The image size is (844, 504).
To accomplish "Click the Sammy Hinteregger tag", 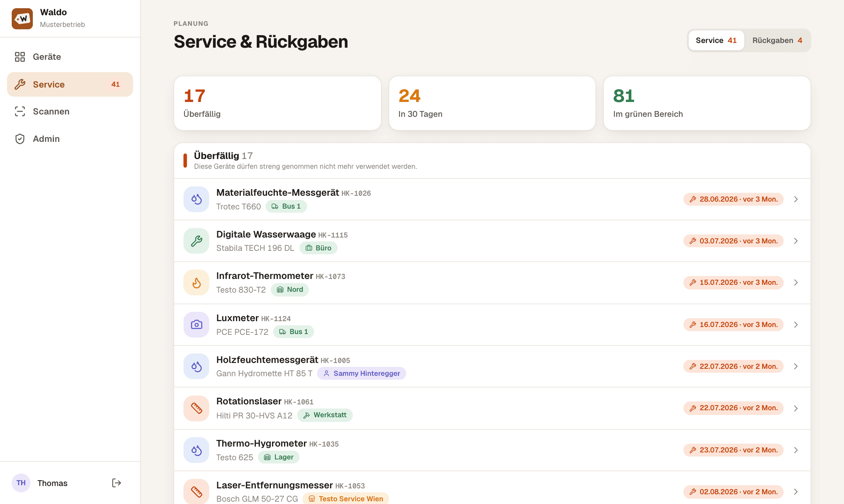I will [x=361, y=374].
